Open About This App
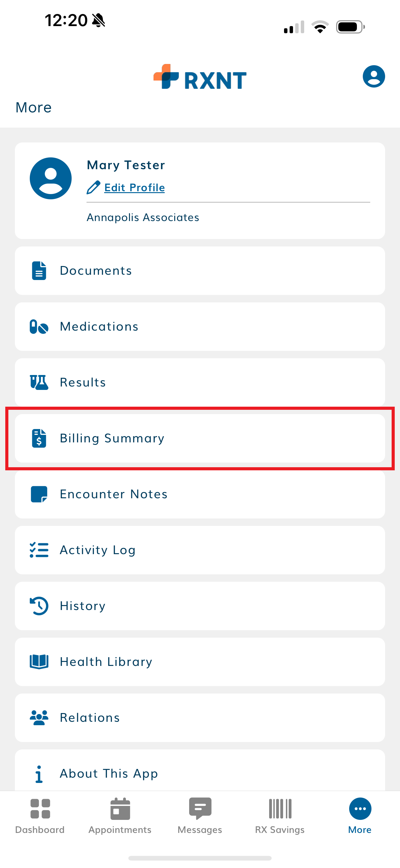 tap(109, 773)
